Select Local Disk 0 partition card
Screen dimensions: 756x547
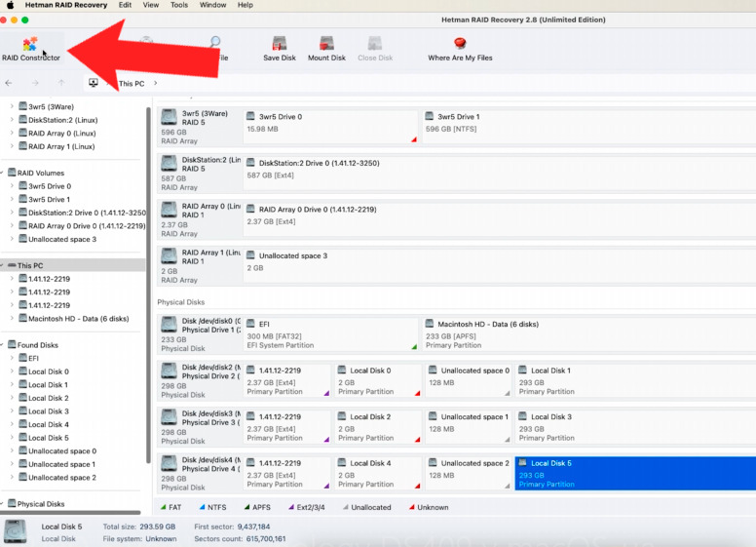click(x=378, y=380)
